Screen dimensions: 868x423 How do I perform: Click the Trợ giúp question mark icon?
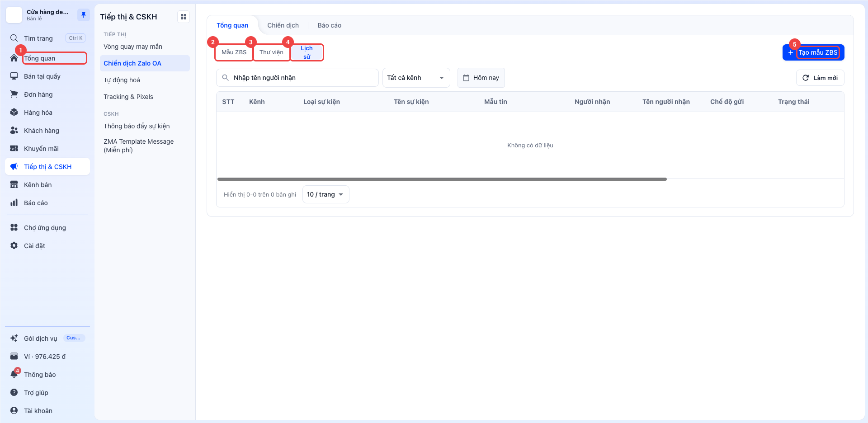pos(14,393)
